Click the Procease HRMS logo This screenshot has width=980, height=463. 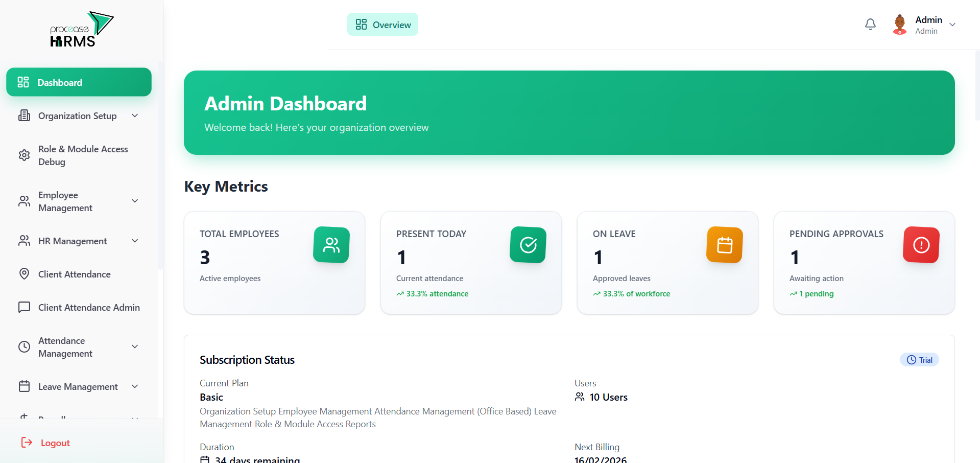point(82,29)
